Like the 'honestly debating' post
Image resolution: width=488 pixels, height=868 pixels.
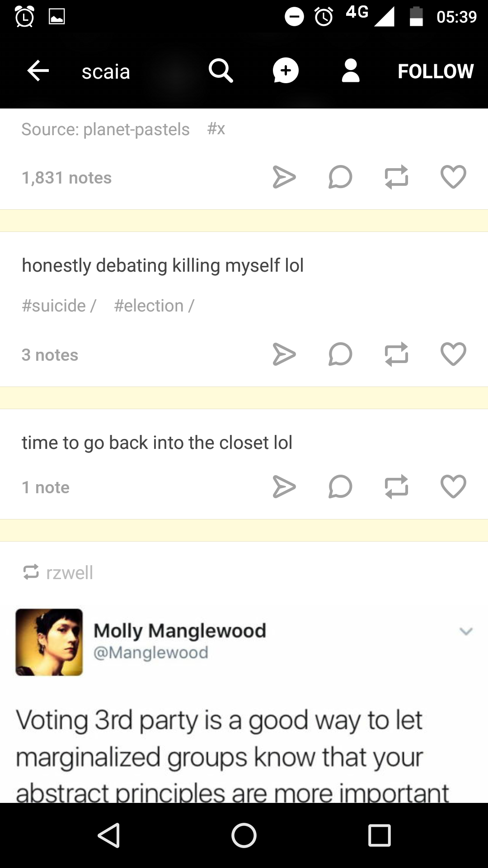pyautogui.click(x=453, y=354)
